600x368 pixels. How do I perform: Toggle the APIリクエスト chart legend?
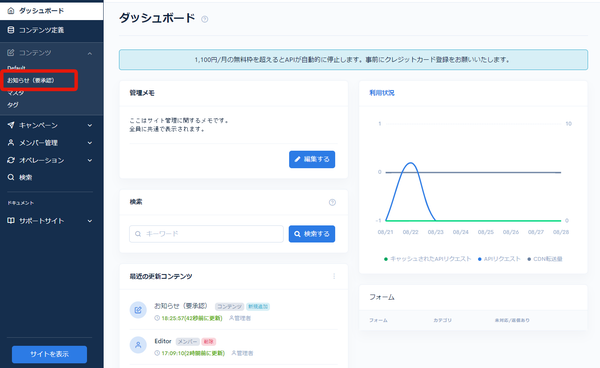[499, 259]
